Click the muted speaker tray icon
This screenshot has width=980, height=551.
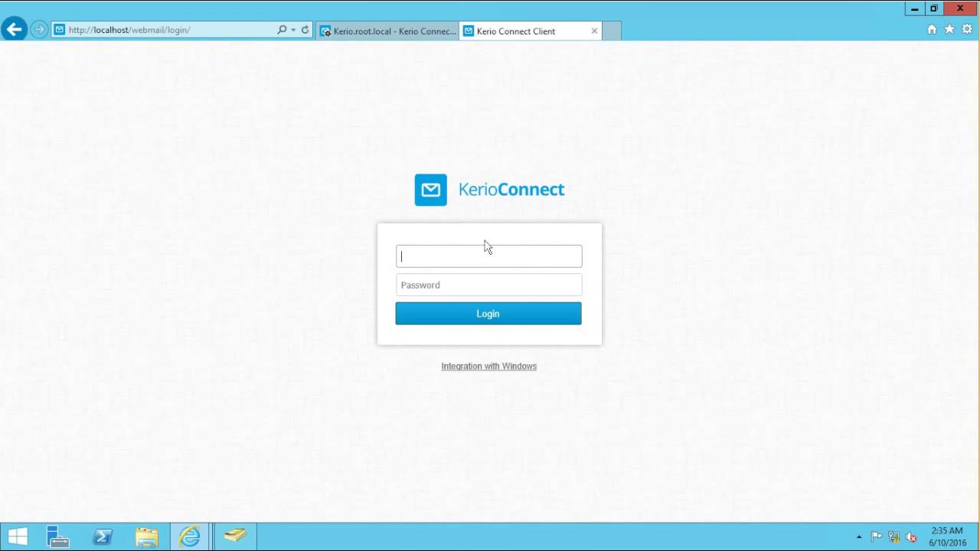coord(911,537)
